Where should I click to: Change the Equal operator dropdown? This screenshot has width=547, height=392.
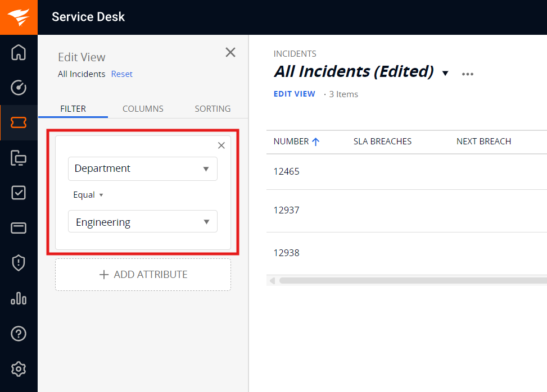pos(88,194)
